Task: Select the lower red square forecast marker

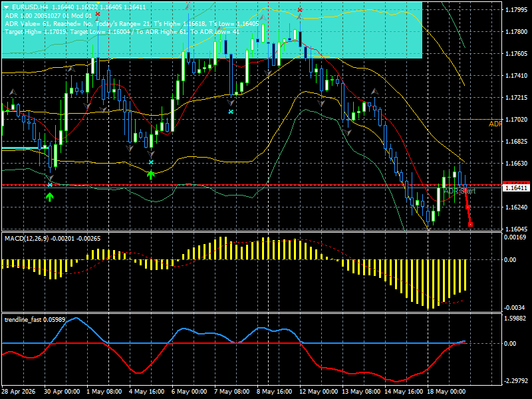Action: pos(470,224)
